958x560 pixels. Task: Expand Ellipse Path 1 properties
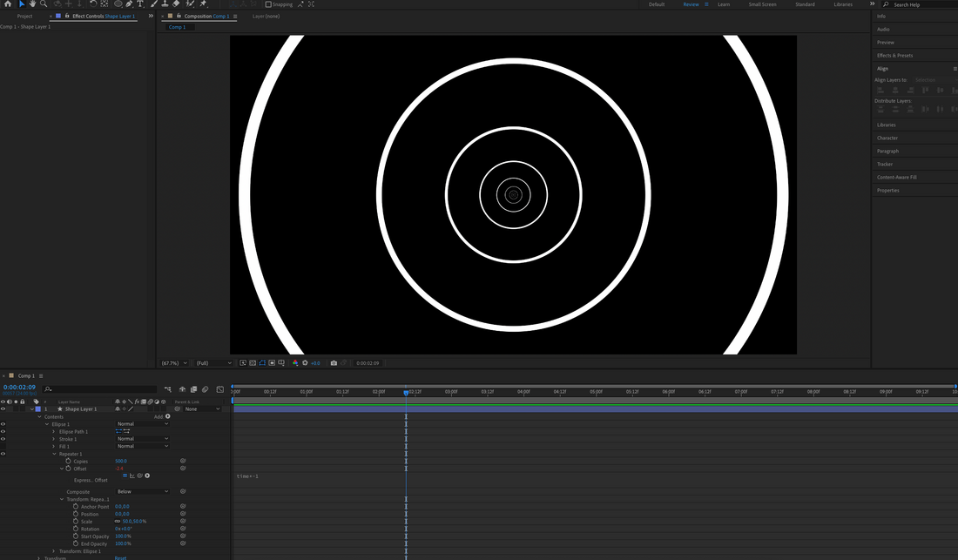tap(54, 431)
